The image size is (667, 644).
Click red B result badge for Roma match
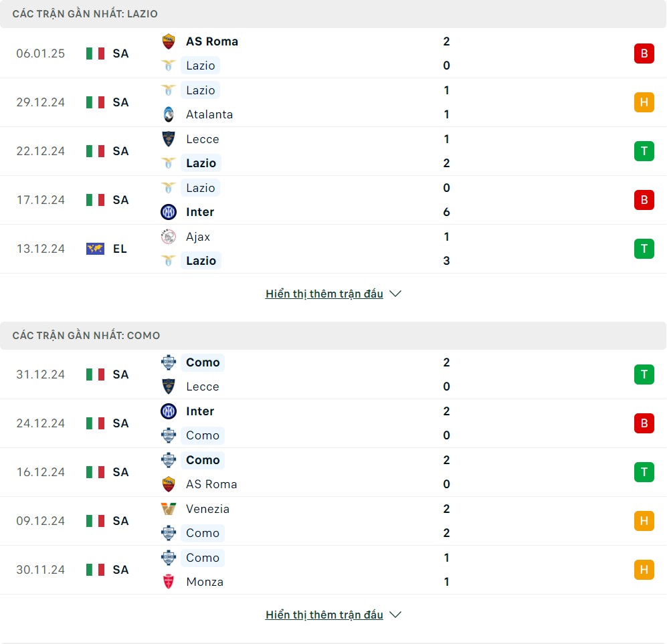click(644, 53)
